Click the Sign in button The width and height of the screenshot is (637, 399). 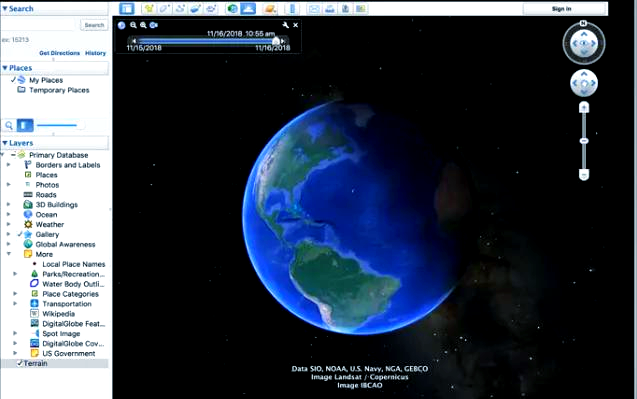561,9
